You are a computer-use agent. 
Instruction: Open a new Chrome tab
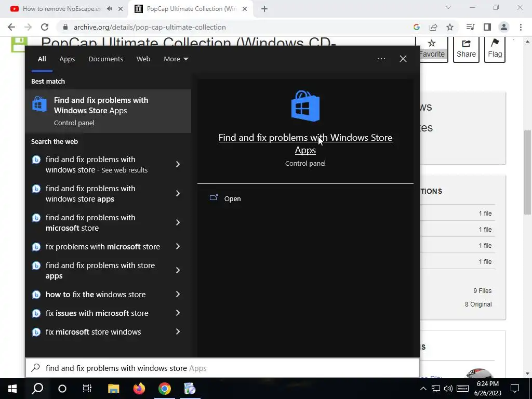(264, 9)
